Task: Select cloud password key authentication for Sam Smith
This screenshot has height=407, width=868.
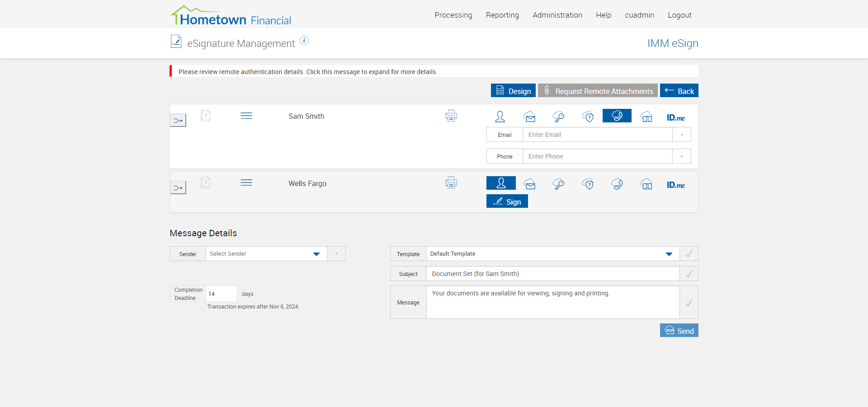Action: click(x=559, y=117)
